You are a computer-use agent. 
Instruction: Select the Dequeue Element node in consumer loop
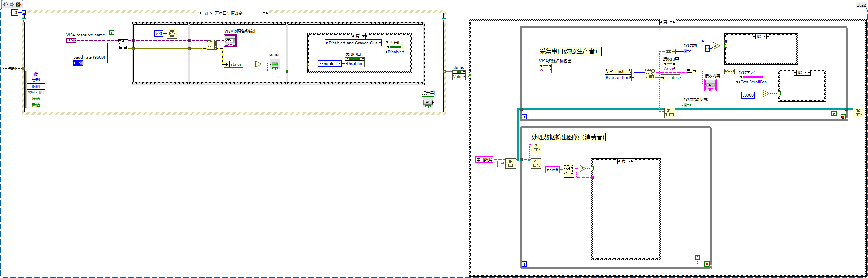point(536,163)
